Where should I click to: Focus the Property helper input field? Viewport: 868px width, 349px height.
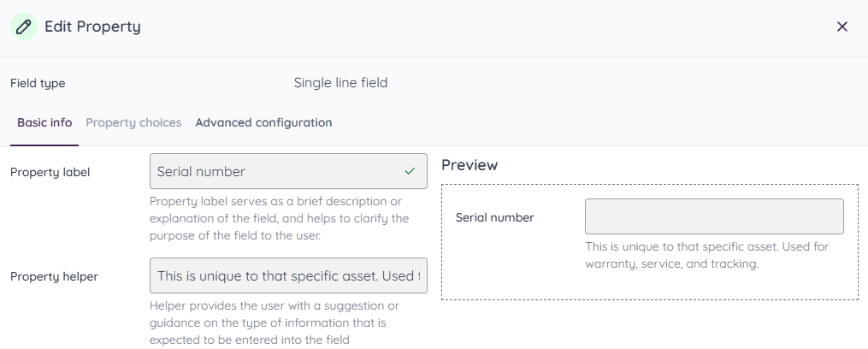pos(288,276)
